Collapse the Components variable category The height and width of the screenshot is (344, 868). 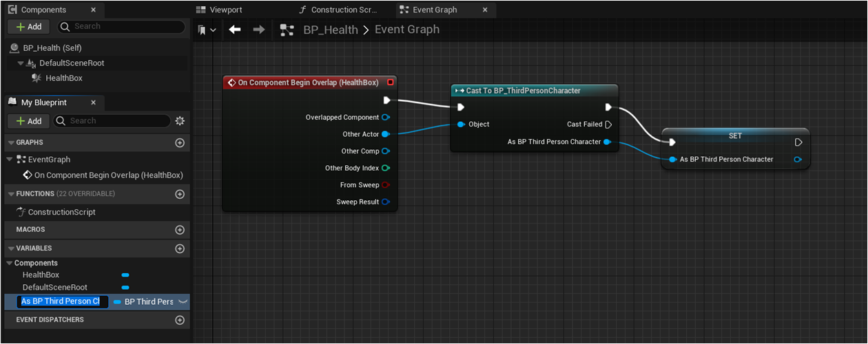[x=10, y=263]
